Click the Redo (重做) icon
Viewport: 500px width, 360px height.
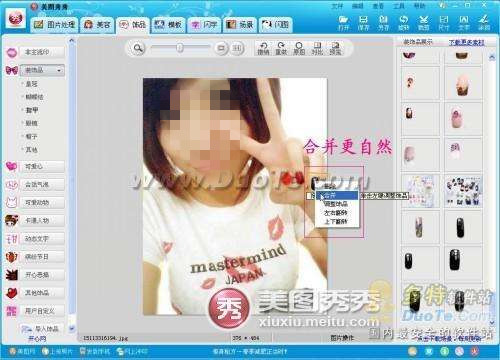[281, 49]
